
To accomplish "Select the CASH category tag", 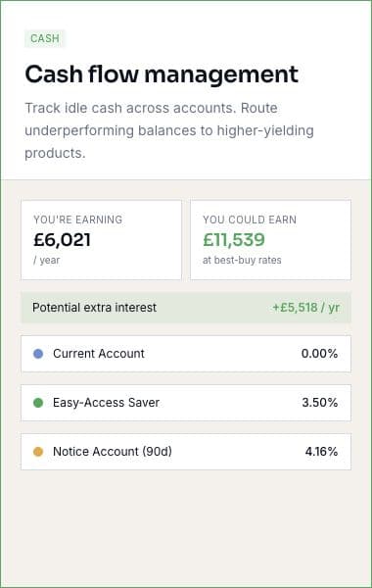I will [x=45, y=38].
